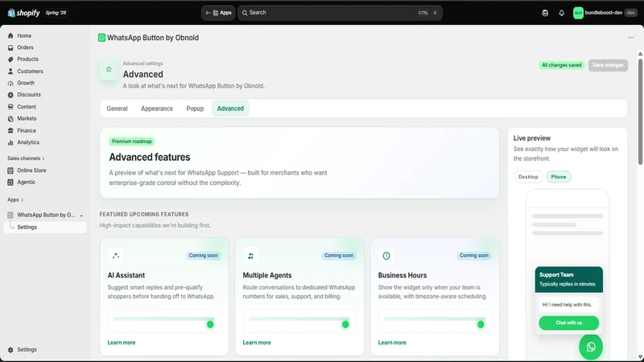Image resolution: width=644 pixels, height=362 pixels.
Task: Open the Markets globe icon
Action: 10,118
